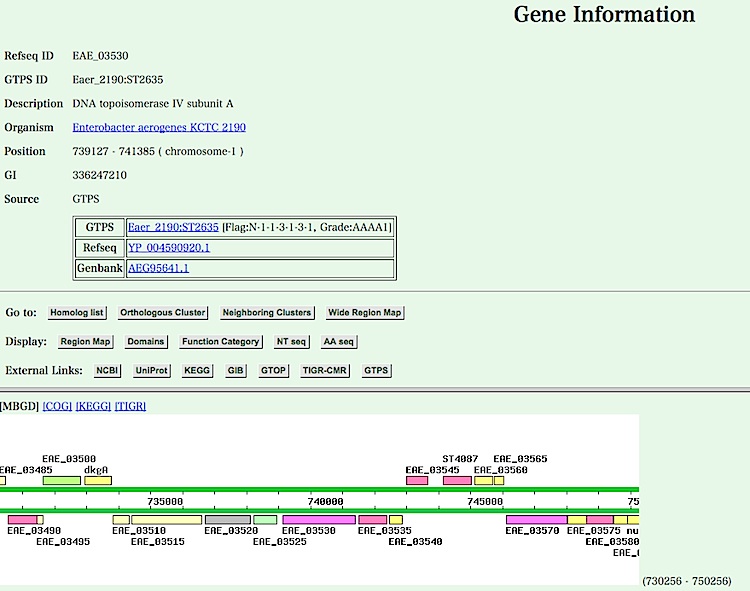This screenshot has width=750, height=591.
Task: Open the Refseq YP_004590920.1 link
Action: [169, 248]
